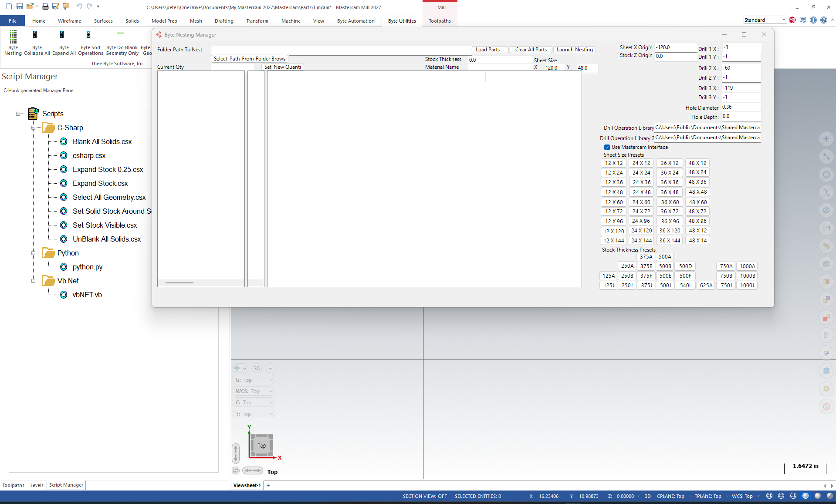Image resolution: width=836 pixels, height=504 pixels.
Task: Select the 48 X 96 sheet size preset
Action: (x=697, y=221)
